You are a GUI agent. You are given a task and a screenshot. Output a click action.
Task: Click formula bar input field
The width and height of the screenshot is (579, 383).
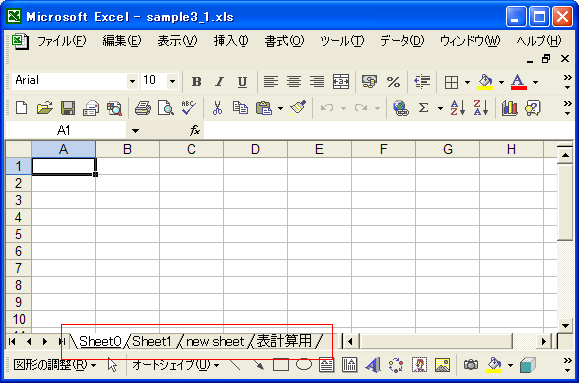pyautogui.click(x=388, y=130)
